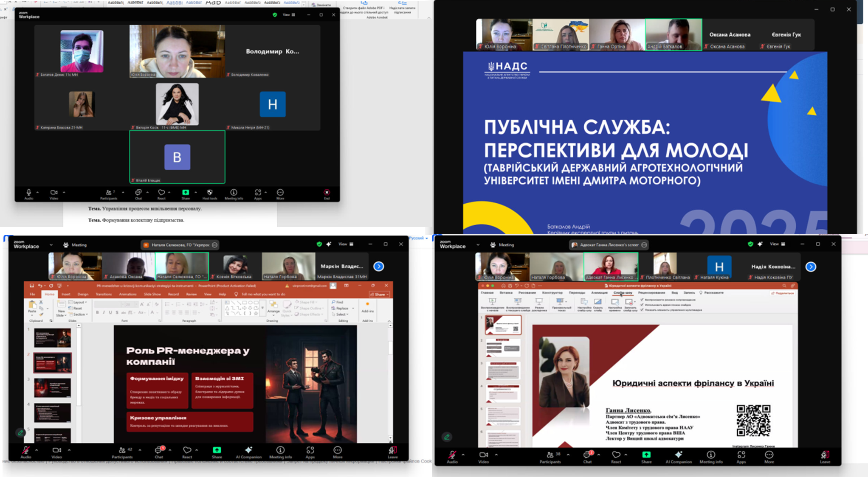Expand the Записать слайд-шоу dropdown arrow
Viewport: 868px width, 477px height.
[635, 302]
